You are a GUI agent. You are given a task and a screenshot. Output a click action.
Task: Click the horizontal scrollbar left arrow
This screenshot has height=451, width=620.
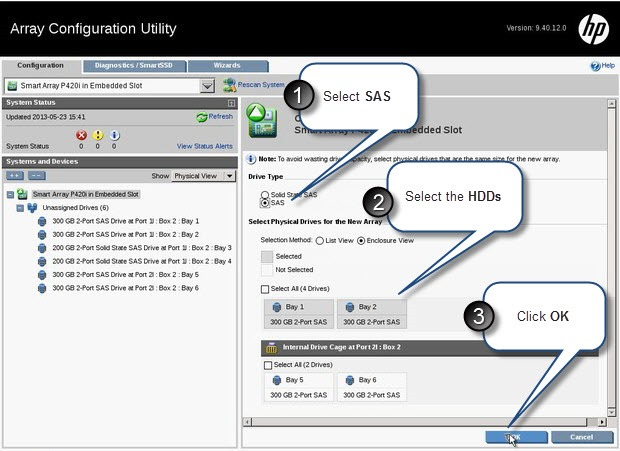pyautogui.click(x=248, y=422)
